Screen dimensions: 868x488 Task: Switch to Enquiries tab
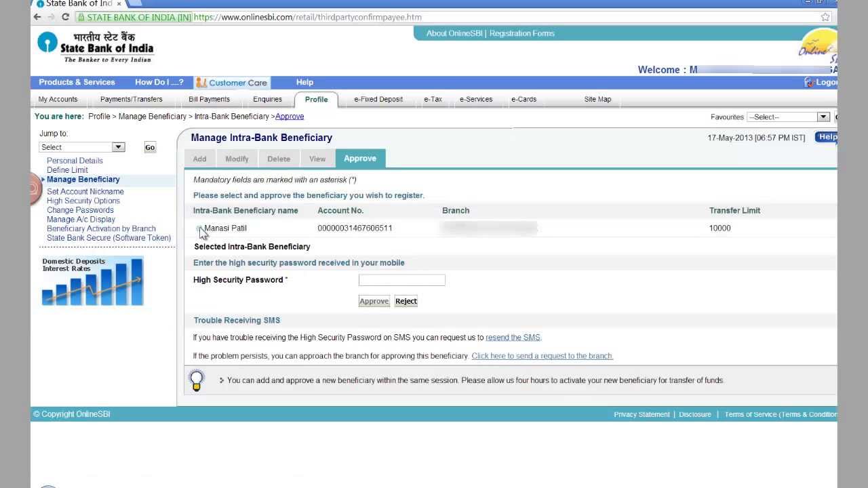click(267, 99)
